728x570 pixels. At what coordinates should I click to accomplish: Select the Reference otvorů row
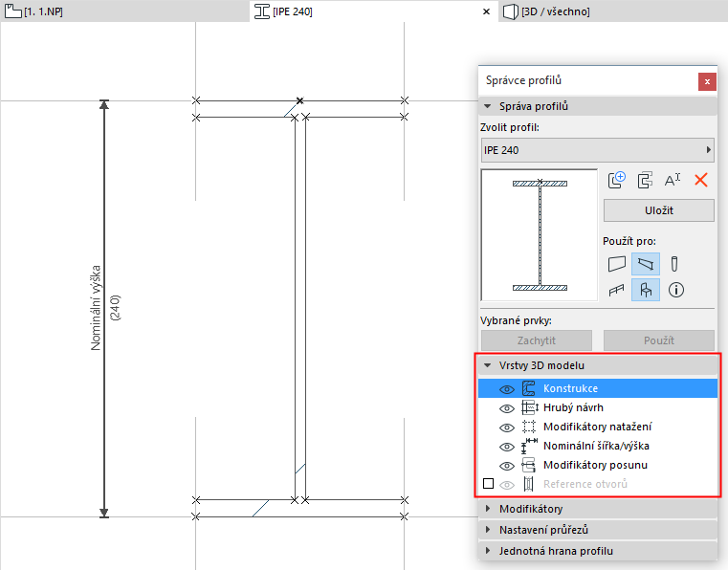tap(598, 484)
